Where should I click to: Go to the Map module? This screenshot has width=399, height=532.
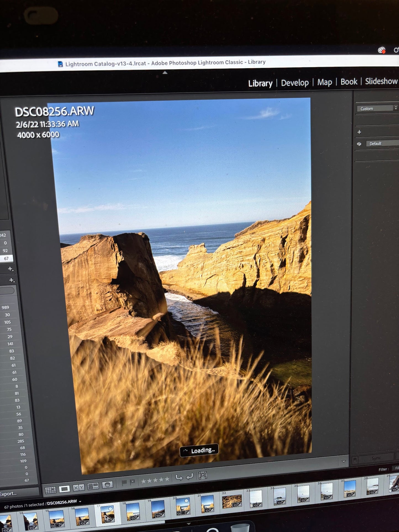point(324,82)
